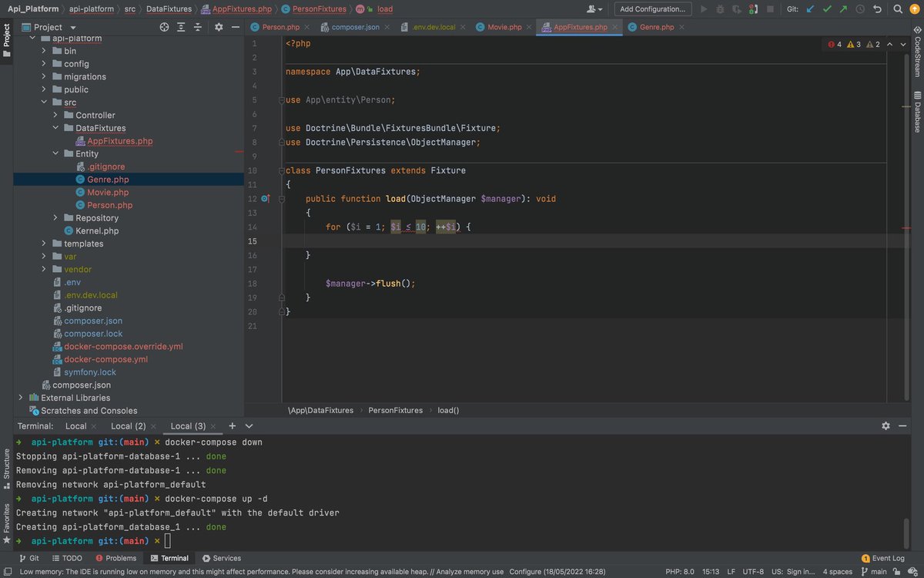
Task: Click the PHP: 8.0 language level widget
Action: [x=680, y=572]
